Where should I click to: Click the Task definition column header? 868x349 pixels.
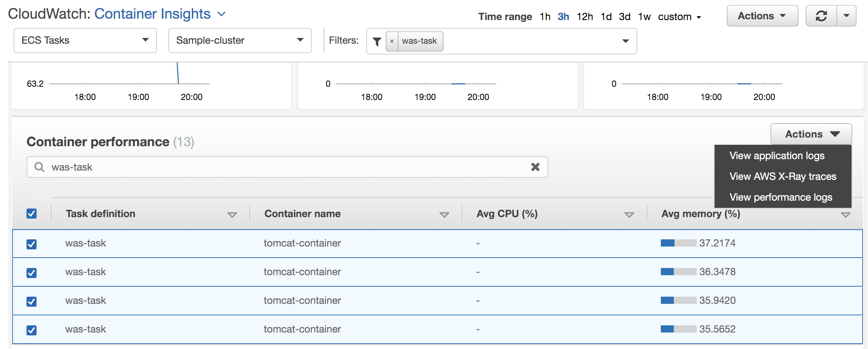click(101, 214)
